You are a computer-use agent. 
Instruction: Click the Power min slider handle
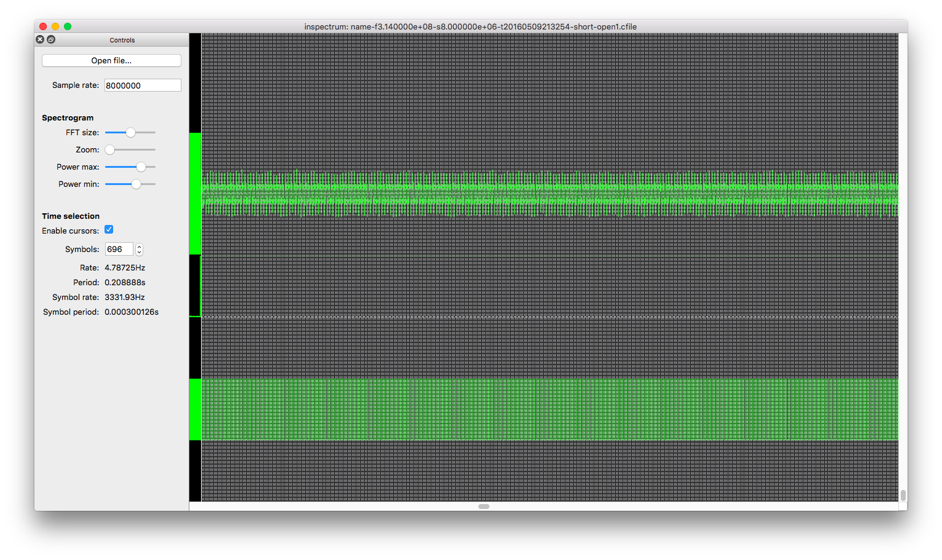click(x=136, y=184)
